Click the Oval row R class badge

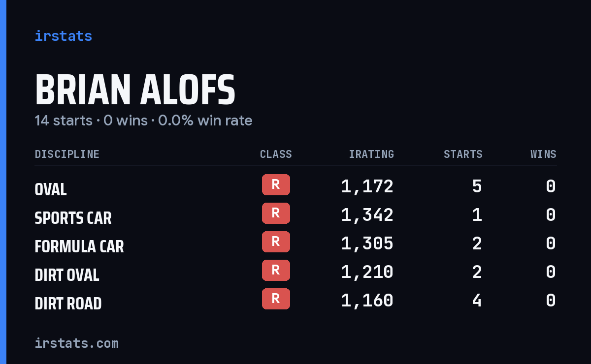(x=276, y=184)
